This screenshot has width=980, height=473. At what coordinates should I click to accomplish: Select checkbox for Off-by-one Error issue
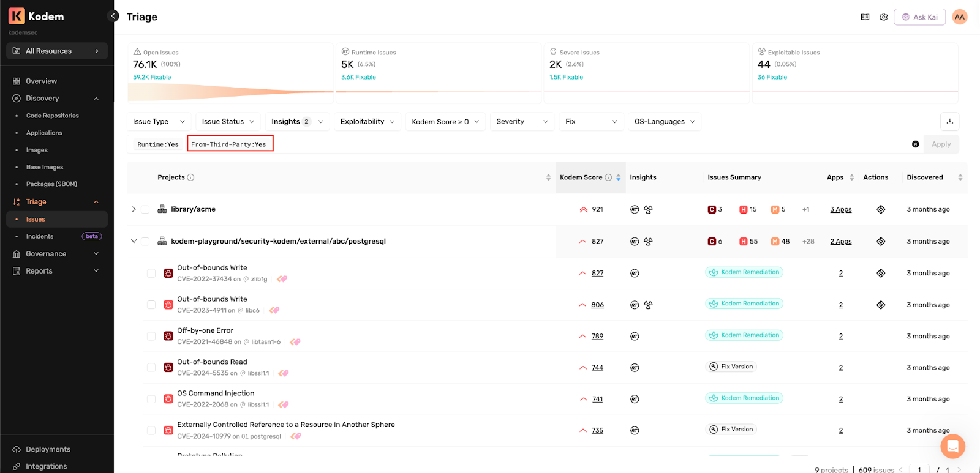(x=151, y=336)
